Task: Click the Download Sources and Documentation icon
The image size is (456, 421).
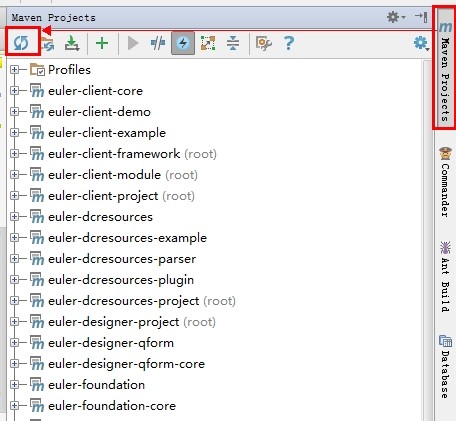Action: pos(72,43)
